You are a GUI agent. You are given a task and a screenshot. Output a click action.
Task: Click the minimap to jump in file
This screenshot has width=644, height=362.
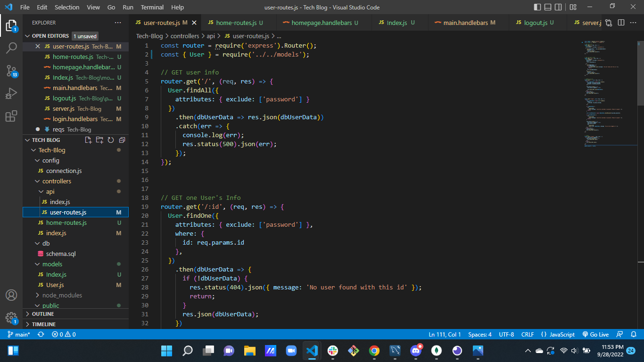608,94
